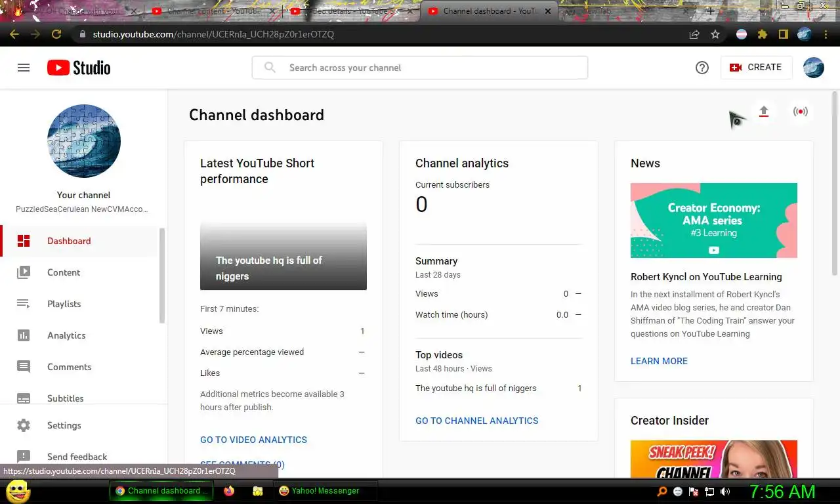Click the share page icon in address bar
The image size is (840, 504).
694,34
